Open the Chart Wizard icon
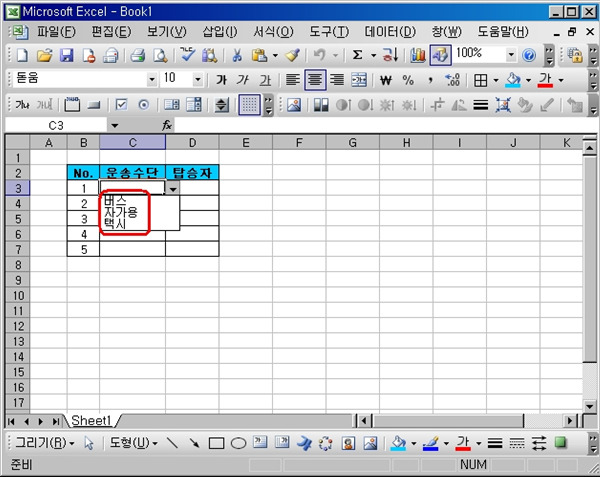600x477 pixels. (x=418, y=56)
